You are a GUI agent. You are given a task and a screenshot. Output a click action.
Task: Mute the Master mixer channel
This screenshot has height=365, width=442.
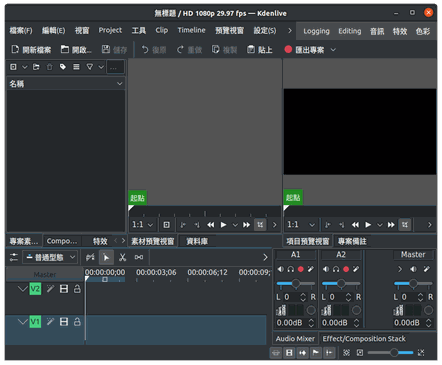click(x=413, y=269)
